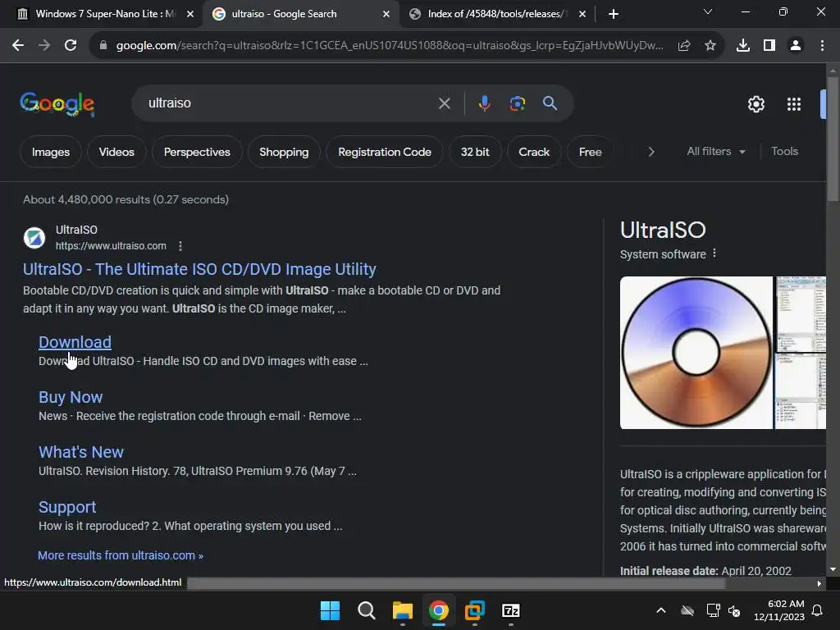Show more filter chips with the right chevron

click(651, 152)
